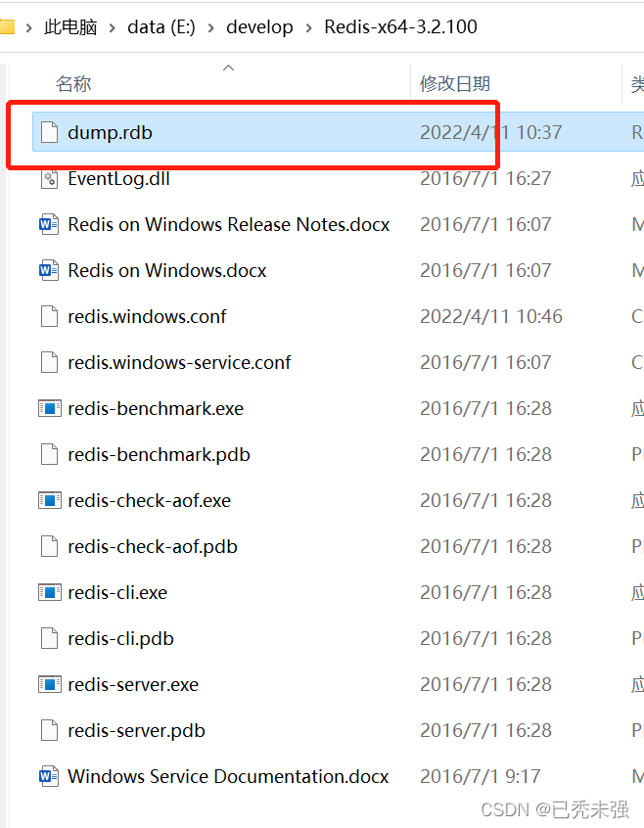Click the Word icon for Redis on Windows.docx
The image size is (644, 828).
point(49,270)
